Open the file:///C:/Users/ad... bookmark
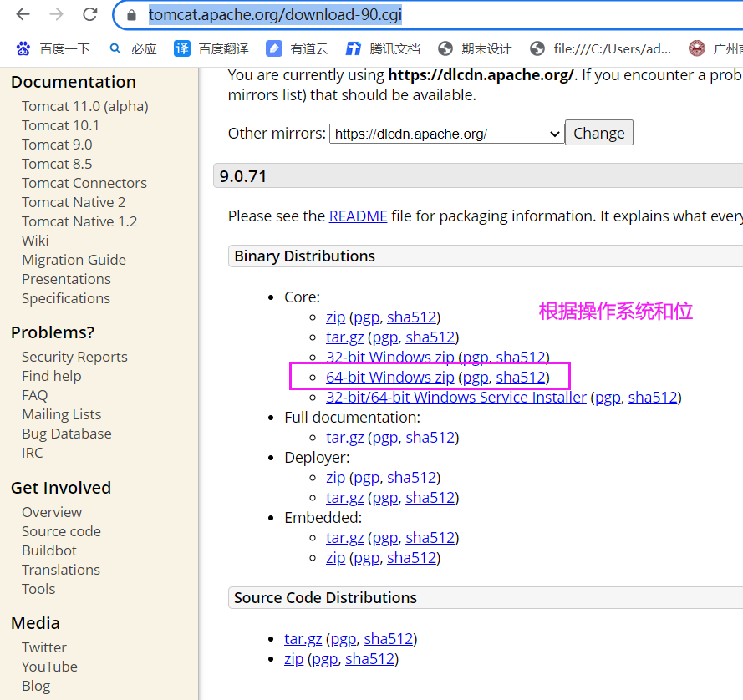Viewport: 743px width, 700px height. pyautogui.click(x=600, y=48)
